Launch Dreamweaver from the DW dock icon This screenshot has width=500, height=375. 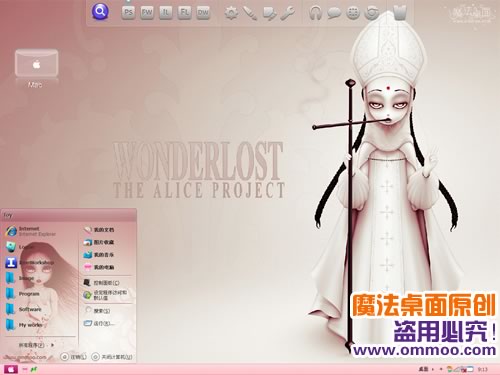(x=203, y=13)
